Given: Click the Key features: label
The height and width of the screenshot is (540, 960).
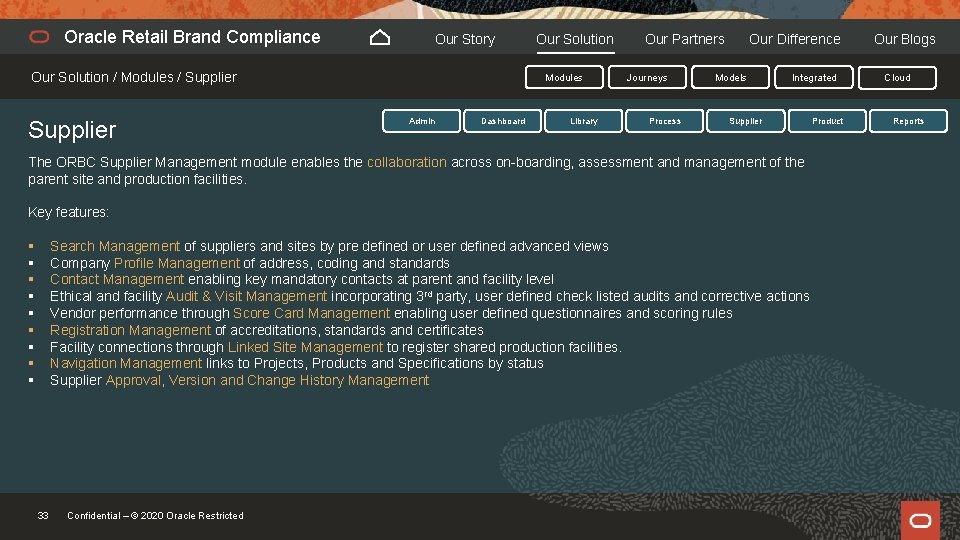Looking at the screenshot, I should click(69, 212).
